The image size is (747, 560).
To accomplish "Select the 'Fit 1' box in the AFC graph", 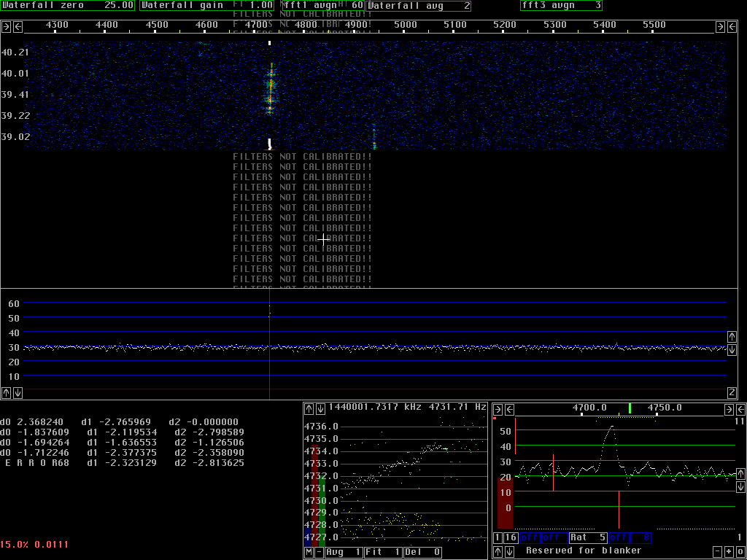I will click(384, 553).
